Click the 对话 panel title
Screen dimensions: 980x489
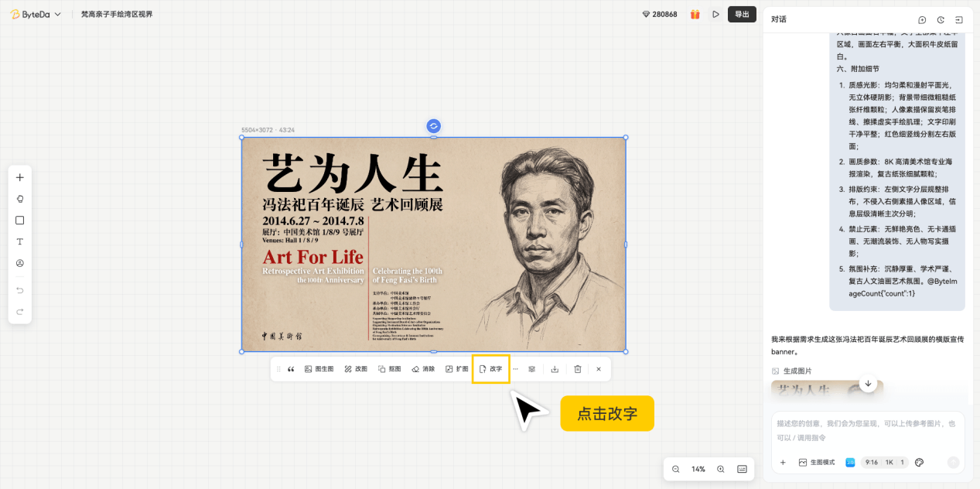[x=779, y=19]
